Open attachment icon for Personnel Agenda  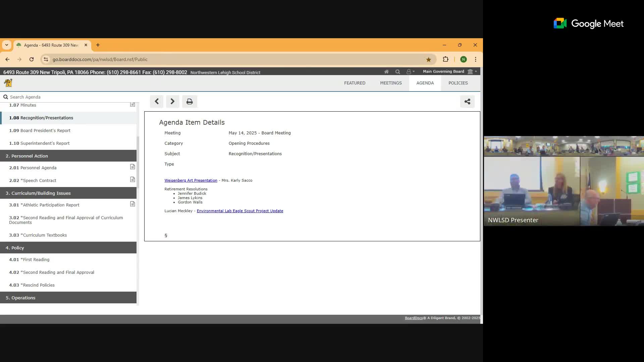(x=132, y=167)
